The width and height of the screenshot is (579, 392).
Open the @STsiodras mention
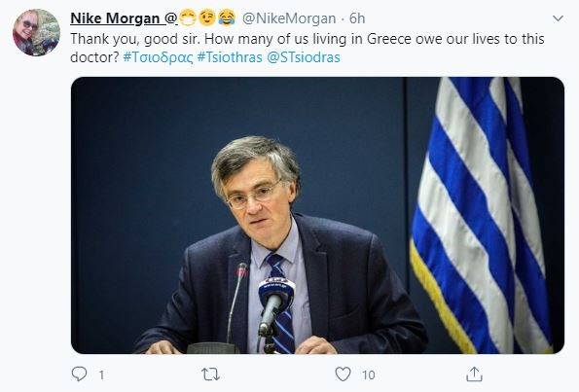[304, 57]
